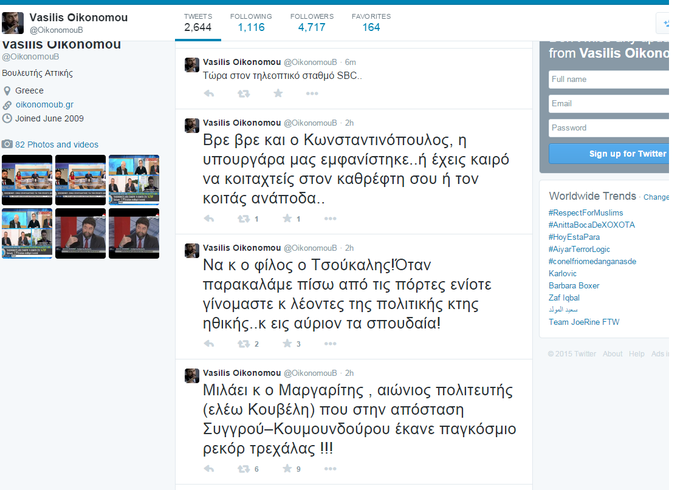Retweet the Κωνσταντινόπουλος tweet

[243, 219]
